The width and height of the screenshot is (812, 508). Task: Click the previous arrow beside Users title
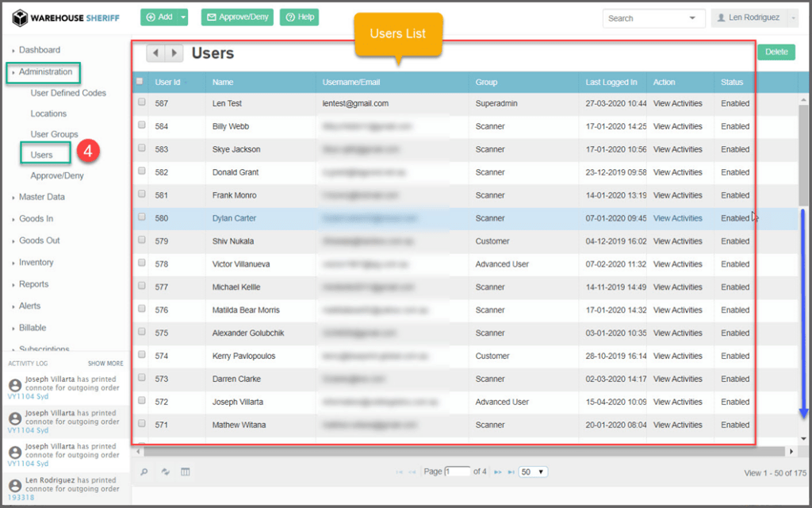155,53
